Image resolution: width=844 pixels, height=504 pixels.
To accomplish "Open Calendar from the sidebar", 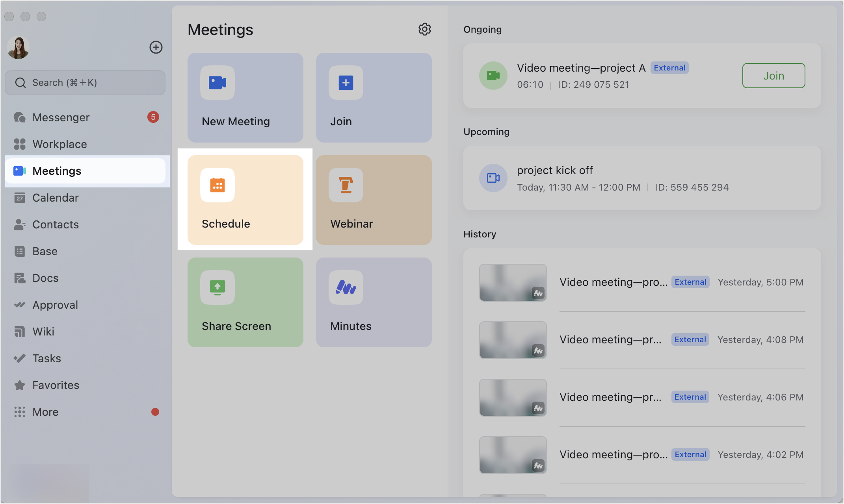I will coord(55,198).
